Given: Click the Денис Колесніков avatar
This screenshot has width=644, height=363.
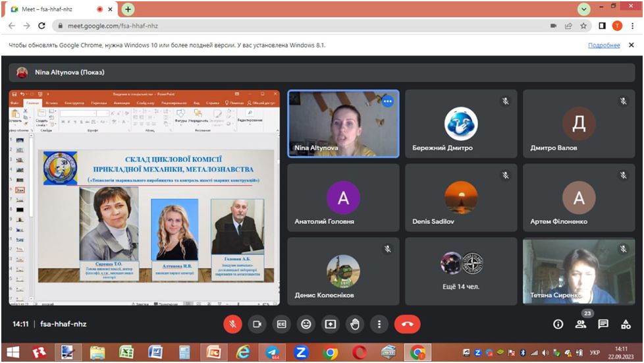Looking at the screenshot, I should 343,271.
